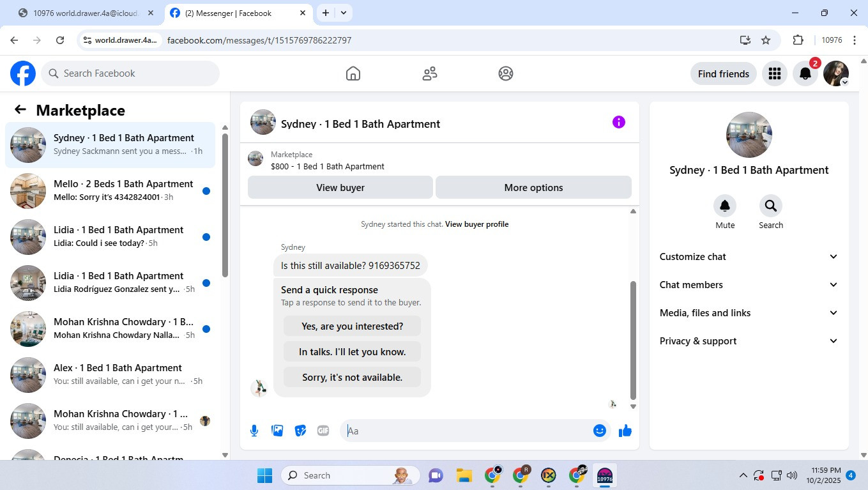Open the View buyer profile link
Screen dimensions: 868x490
[x=476, y=224]
